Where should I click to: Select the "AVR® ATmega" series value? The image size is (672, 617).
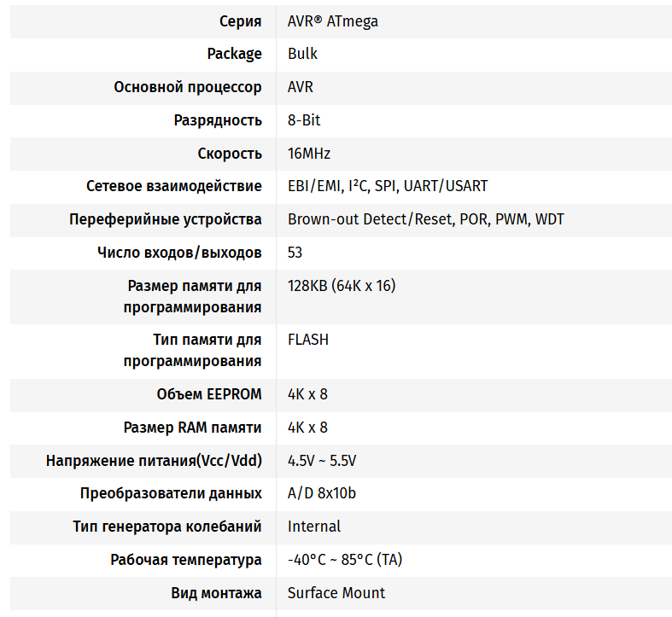coord(332,21)
